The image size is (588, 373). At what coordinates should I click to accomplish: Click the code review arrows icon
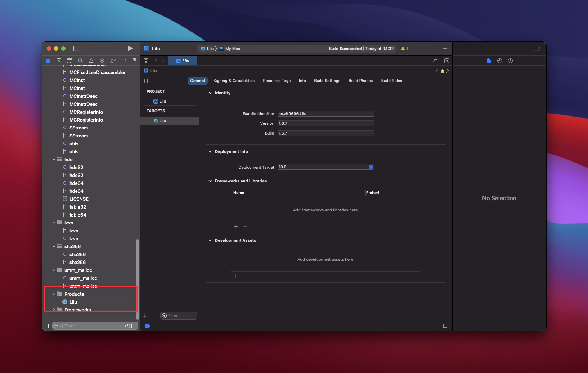pyautogui.click(x=435, y=61)
